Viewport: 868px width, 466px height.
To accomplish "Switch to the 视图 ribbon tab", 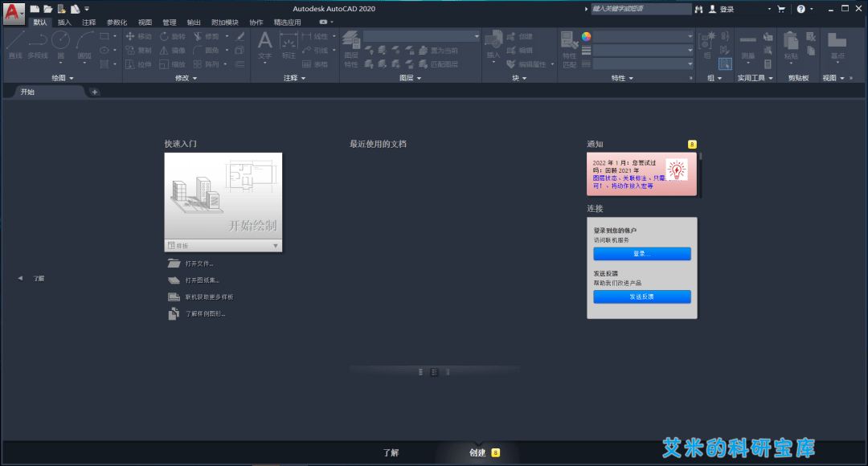I will [x=145, y=22].
